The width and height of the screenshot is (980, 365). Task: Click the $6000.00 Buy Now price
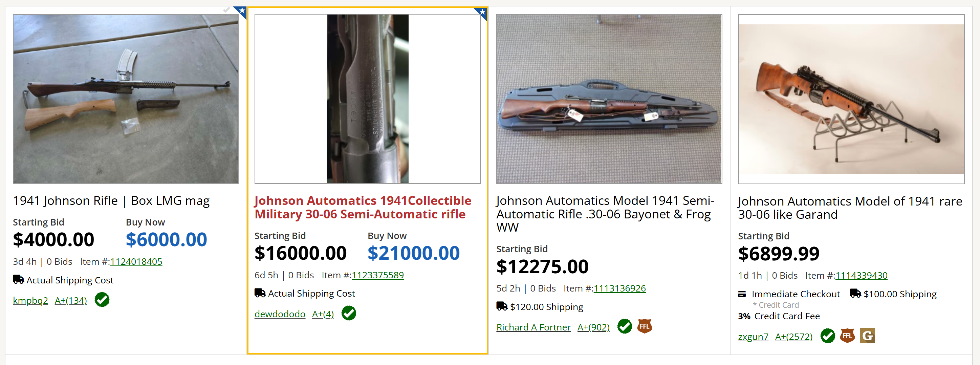coord(166,240)
